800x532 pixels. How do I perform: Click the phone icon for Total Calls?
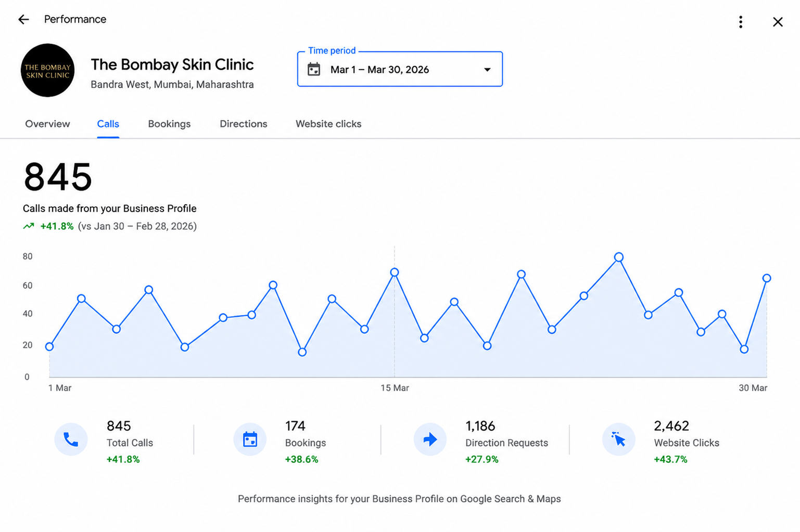pos(71,439)
